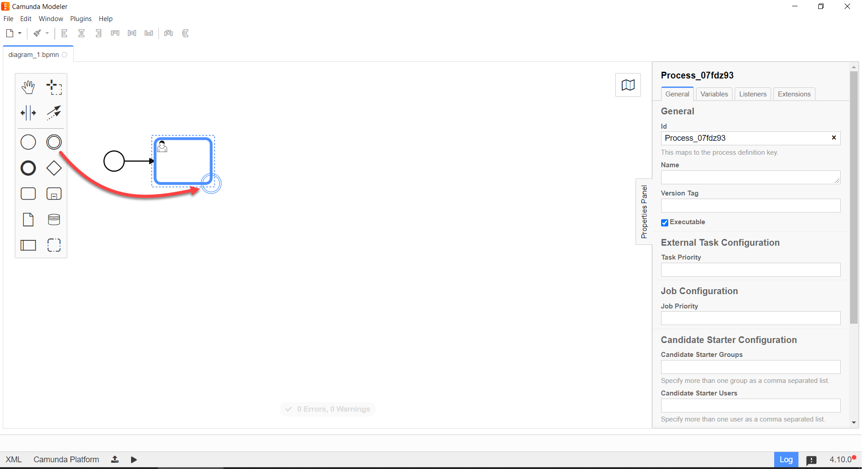
Task: Click the properties panel scrollbar thumb
Action: click(854, 197)
